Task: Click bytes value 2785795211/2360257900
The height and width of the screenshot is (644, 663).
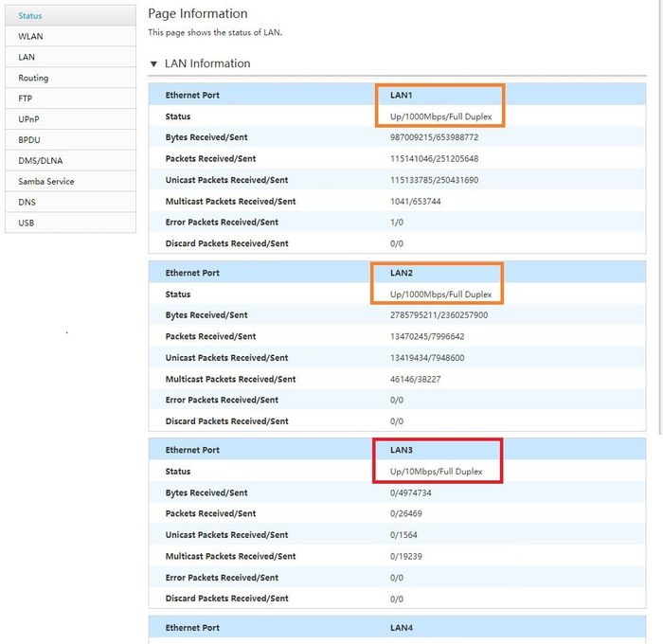Action: pyautogui.click(x=439, y=315)
